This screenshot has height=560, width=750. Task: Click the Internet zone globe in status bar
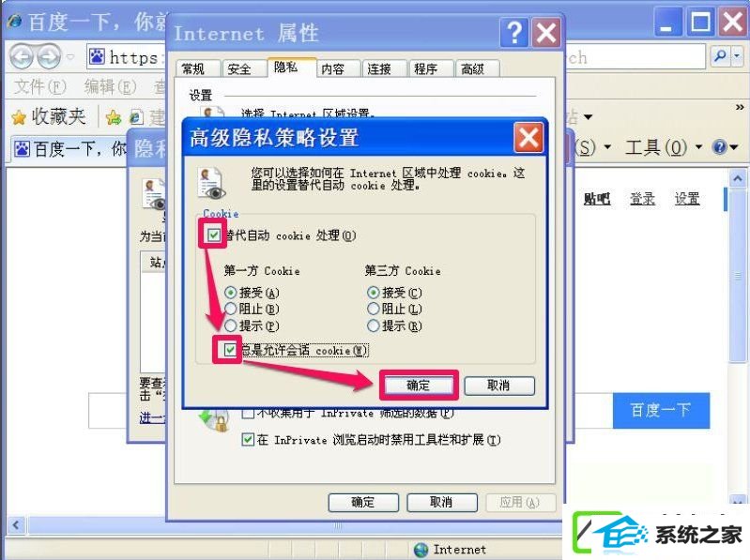[421, 550]
